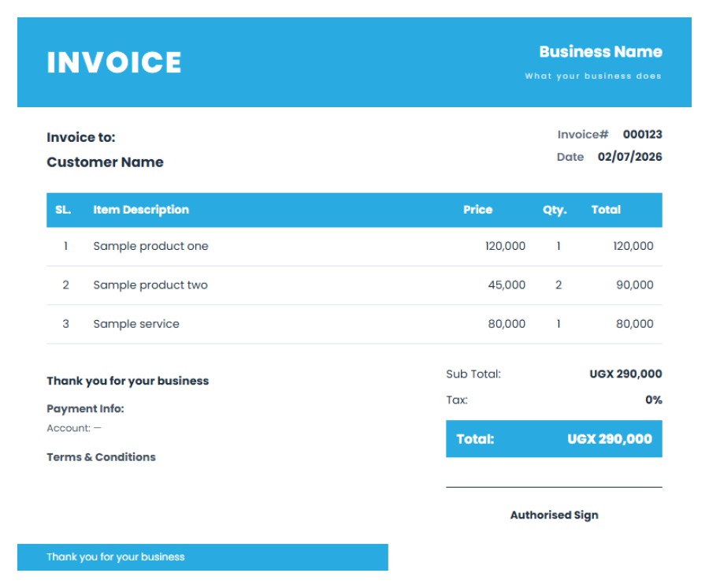Click the Tax label

point(457,400)
